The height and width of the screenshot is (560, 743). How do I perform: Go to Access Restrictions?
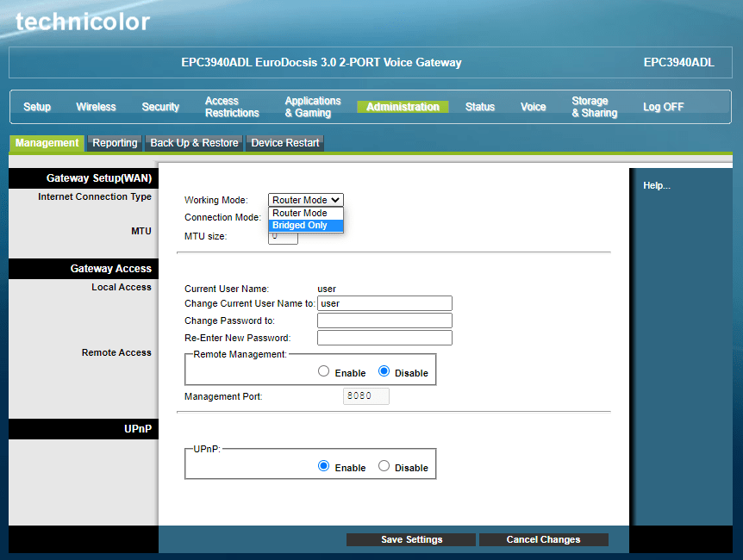[232, 107]
